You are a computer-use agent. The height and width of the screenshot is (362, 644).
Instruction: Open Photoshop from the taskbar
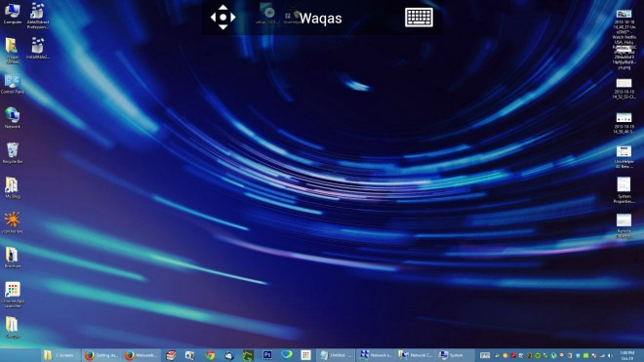pos(267,355)
